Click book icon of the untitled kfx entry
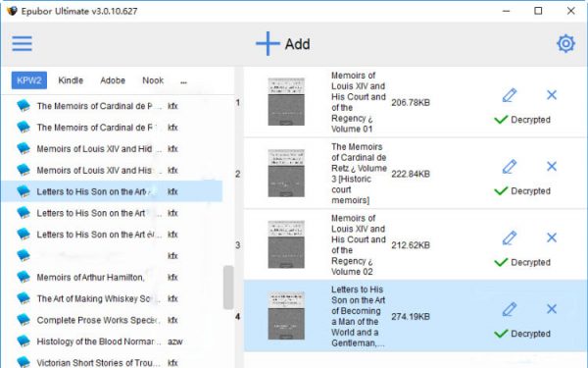Viewport: 588px width, 368px height. [24, 256]
